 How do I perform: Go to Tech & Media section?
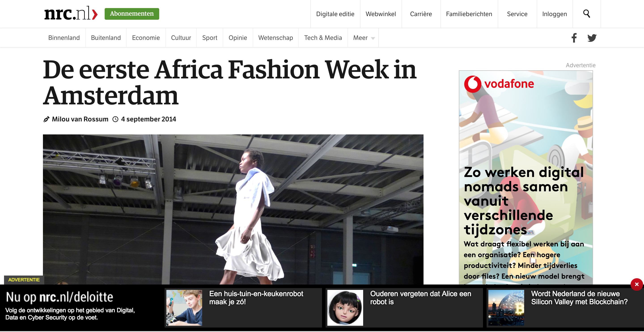point(323,38)
